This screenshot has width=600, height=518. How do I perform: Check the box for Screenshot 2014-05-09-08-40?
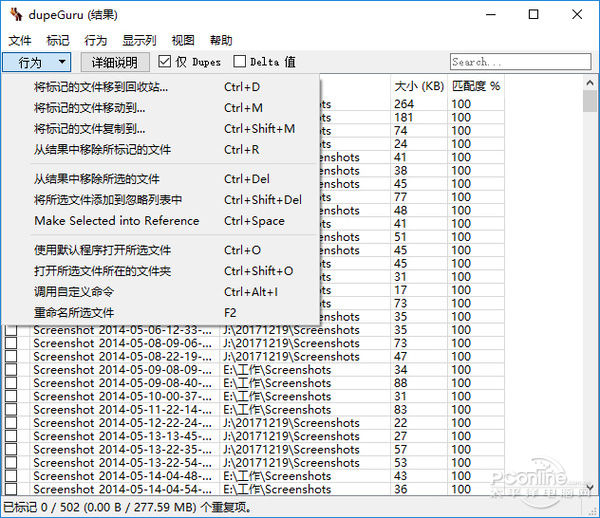pyautogui.click(x=11, y=383)
